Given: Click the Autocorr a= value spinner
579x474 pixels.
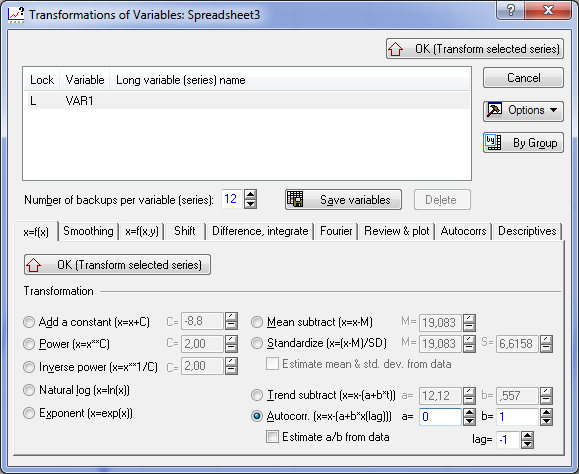Looking at the screenshot, I should point(469,417).
